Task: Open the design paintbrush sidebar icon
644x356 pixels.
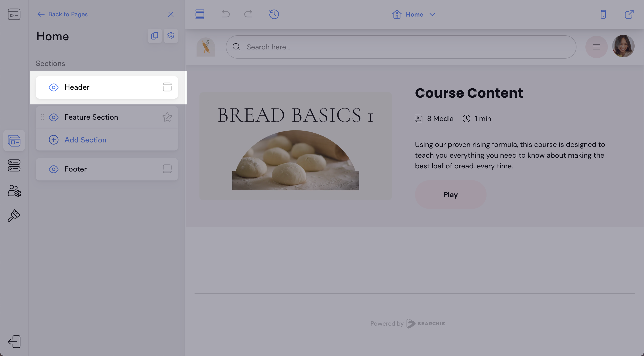Action: point(14,216)
